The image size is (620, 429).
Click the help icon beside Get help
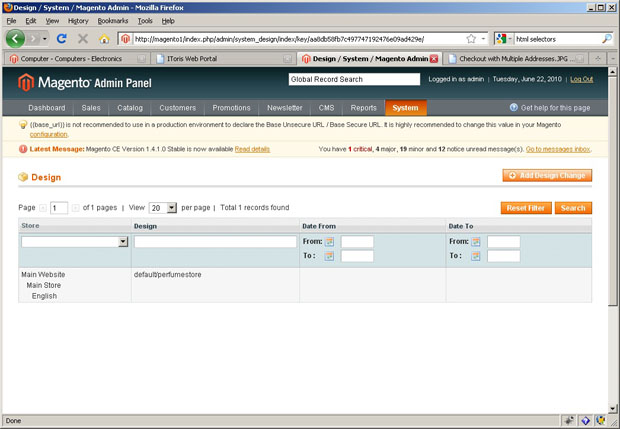[x=514, y=108]
